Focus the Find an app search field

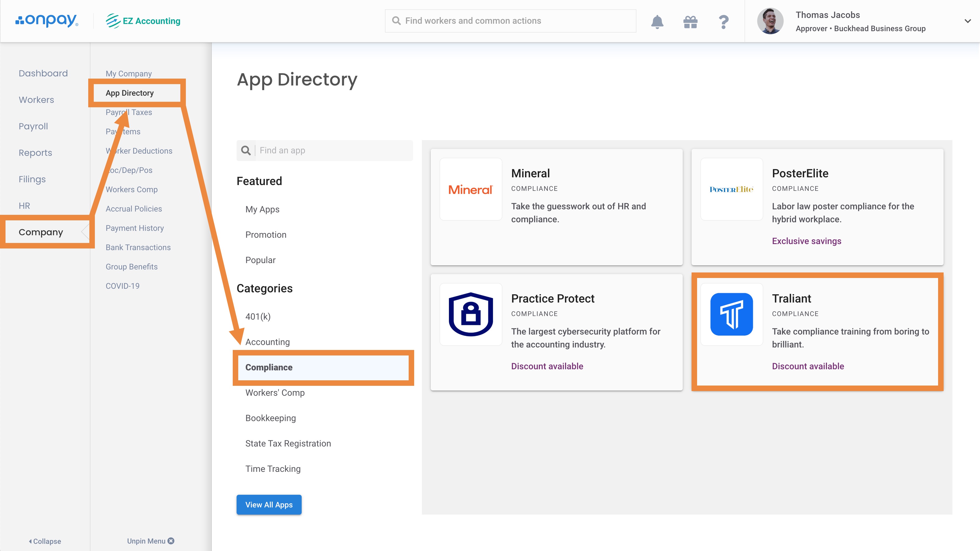click(x=325, y=150)
